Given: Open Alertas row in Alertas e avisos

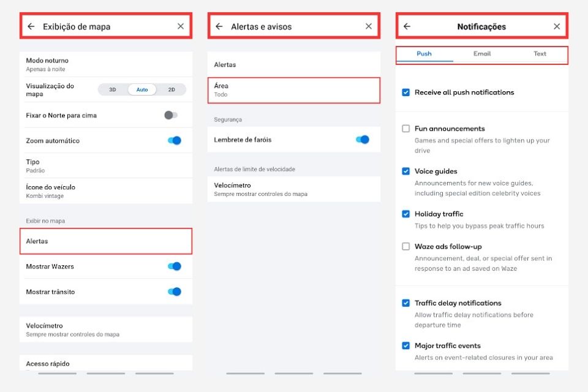Looking at the screenshot, I should 294,64.
